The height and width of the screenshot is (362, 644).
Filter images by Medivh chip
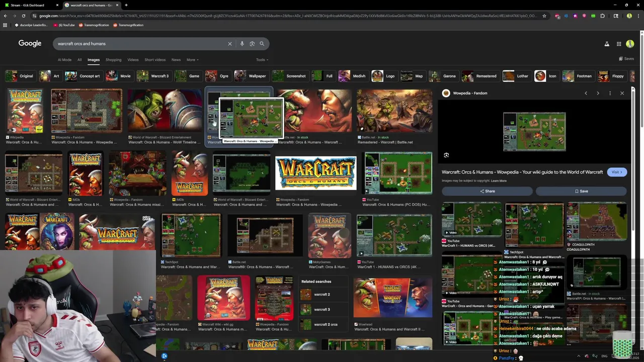click(353, 76)
